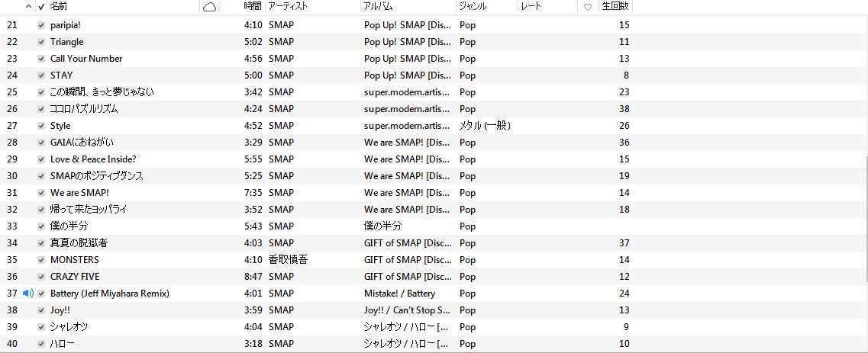Click the now-playing speaker icon on row 37
Screen dimensions: 868x353
[28, 294]
